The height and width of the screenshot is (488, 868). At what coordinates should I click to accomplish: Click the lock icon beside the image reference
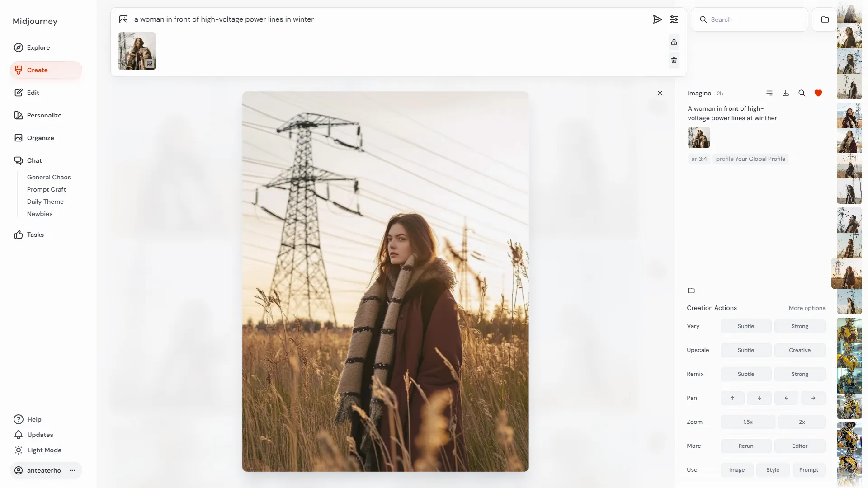point(674,42)
